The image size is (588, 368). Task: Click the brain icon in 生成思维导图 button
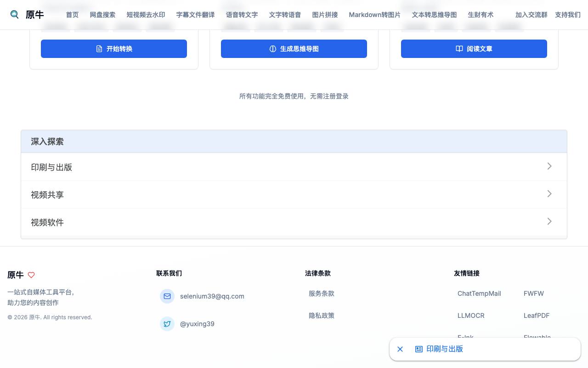click(x=273, y=49)
